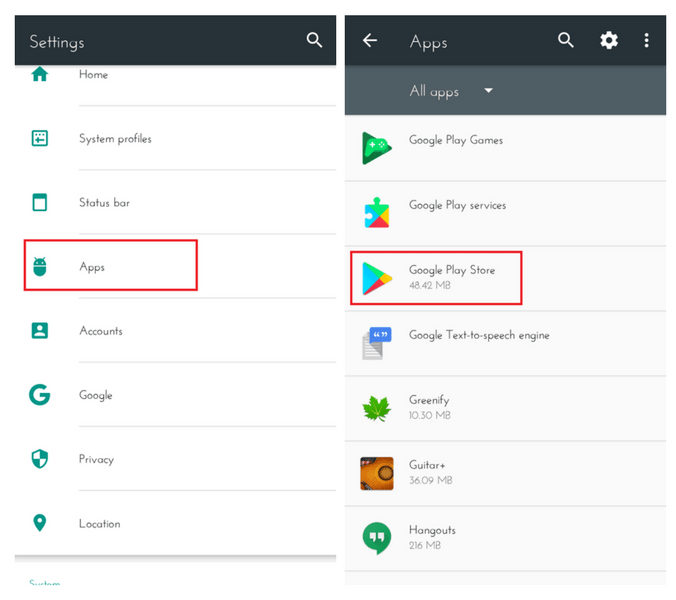
Task: Expand the All apps dropdown filter
Action: (451, 91)
